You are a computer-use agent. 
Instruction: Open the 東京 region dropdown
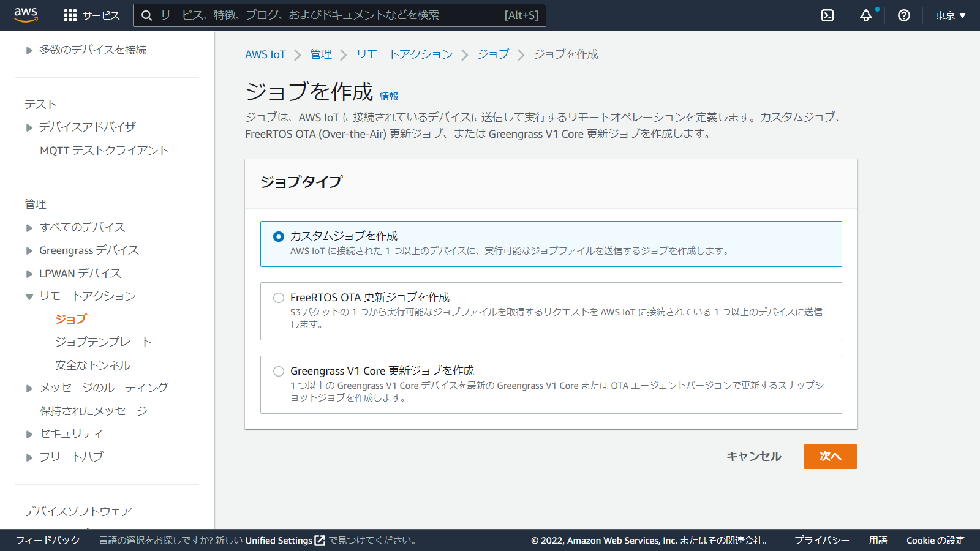pos(950,15)
